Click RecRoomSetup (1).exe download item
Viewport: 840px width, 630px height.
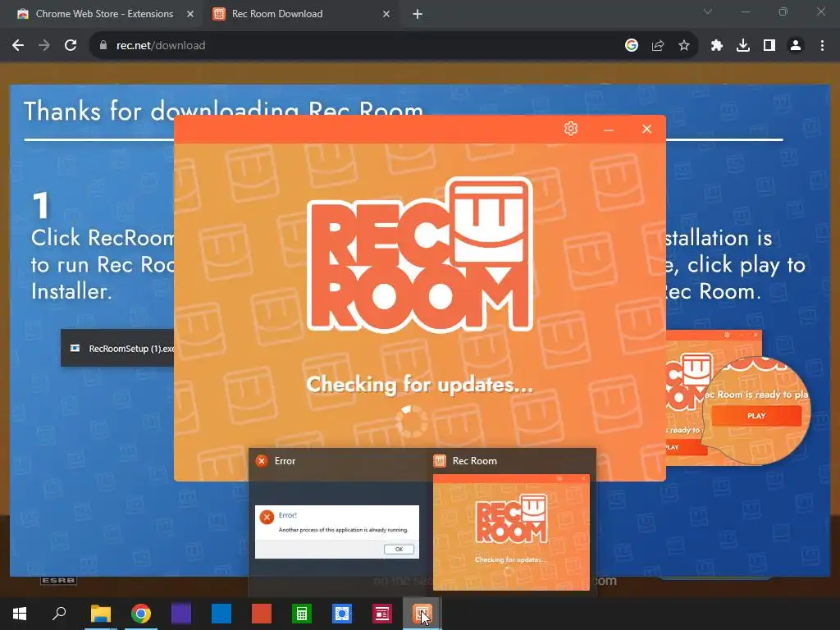[117, 348]
